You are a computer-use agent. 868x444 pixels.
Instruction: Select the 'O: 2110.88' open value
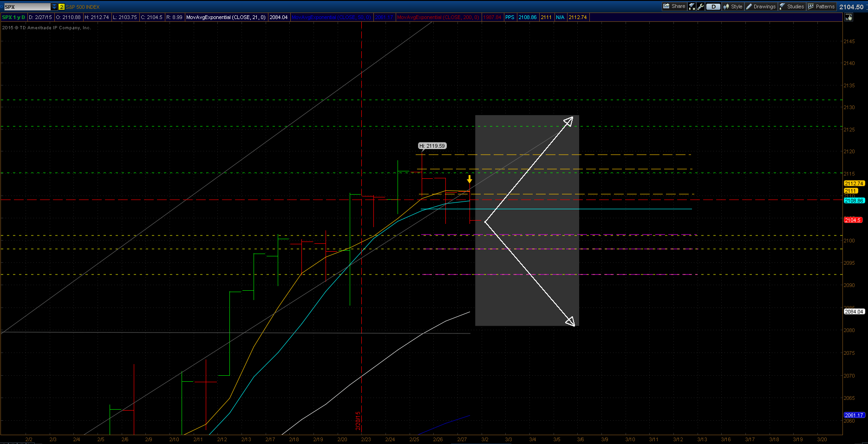coord(68,17)
